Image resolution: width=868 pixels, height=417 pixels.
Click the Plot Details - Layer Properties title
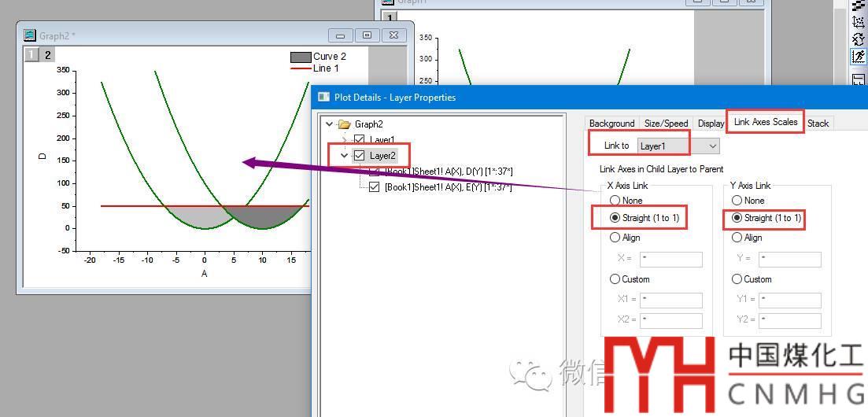395,98
